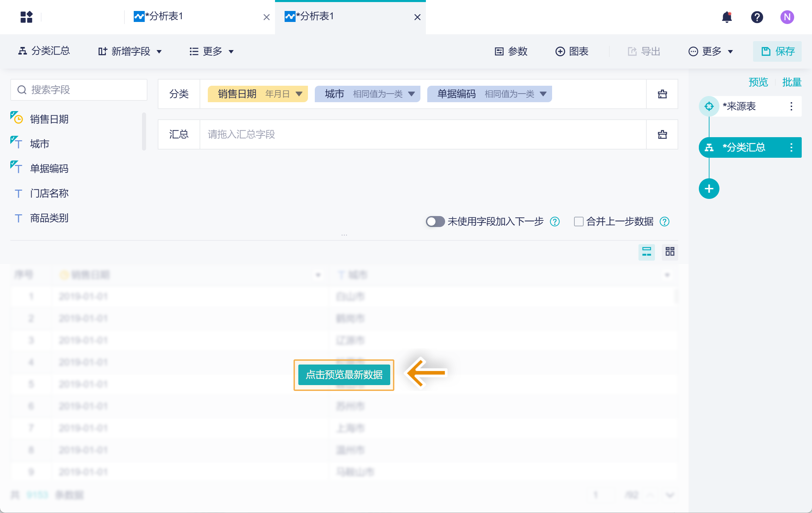This screenshot has height=513, width=812.
Task: Clear the 分类 row fields icon
Action: tap(662, 94)
